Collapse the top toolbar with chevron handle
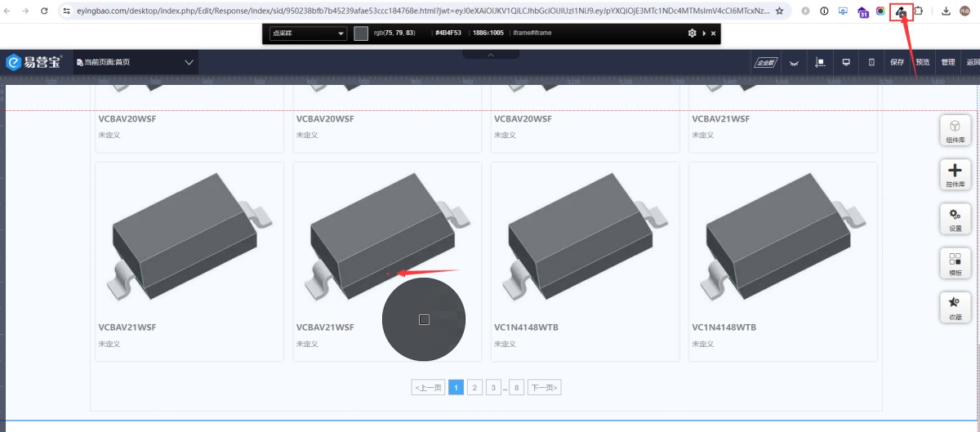980x432 pixels. pyautogui.click(x=491, y=55)
